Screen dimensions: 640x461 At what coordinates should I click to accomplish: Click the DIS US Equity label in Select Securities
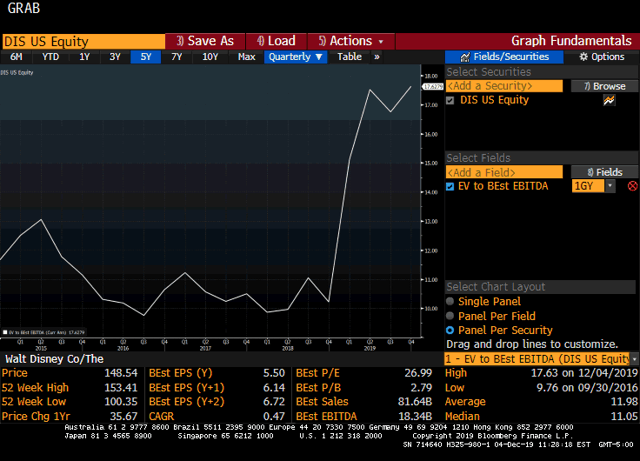[x=494, y=100]
